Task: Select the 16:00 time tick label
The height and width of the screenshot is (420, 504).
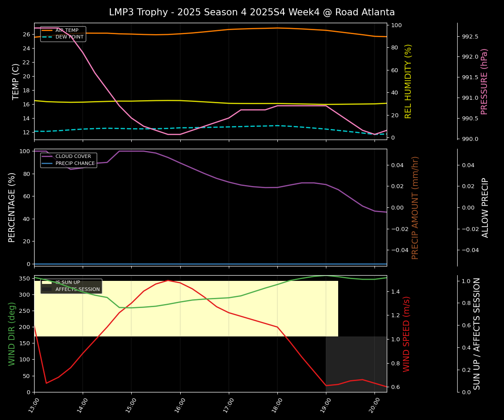Action: click(x=178, y=405)
